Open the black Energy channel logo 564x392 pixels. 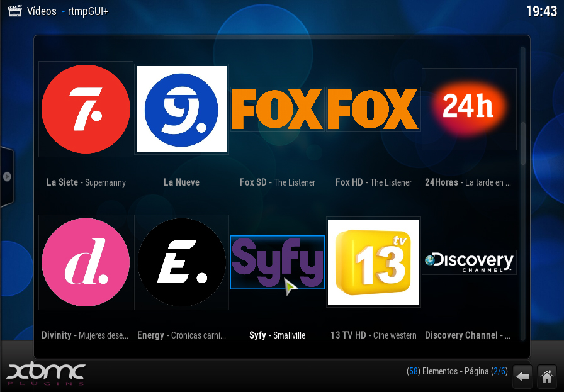(x=182, y=262)
